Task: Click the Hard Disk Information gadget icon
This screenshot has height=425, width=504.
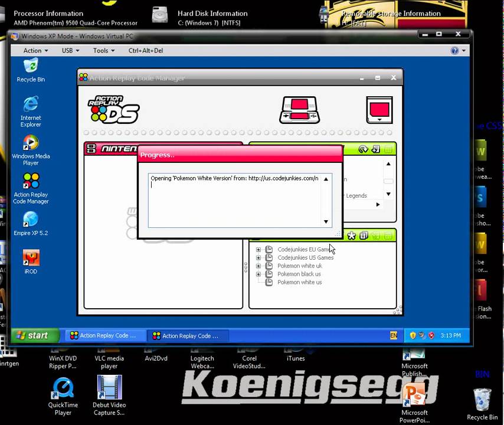Action: click(160, 15)
